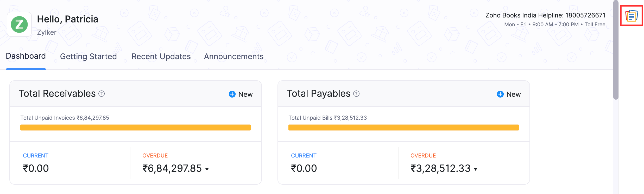Viewport: 644px width, 194px height.
Task: Open help tooltip beside Total Payables
Action: pyautogui.click(x=357, y=93)
